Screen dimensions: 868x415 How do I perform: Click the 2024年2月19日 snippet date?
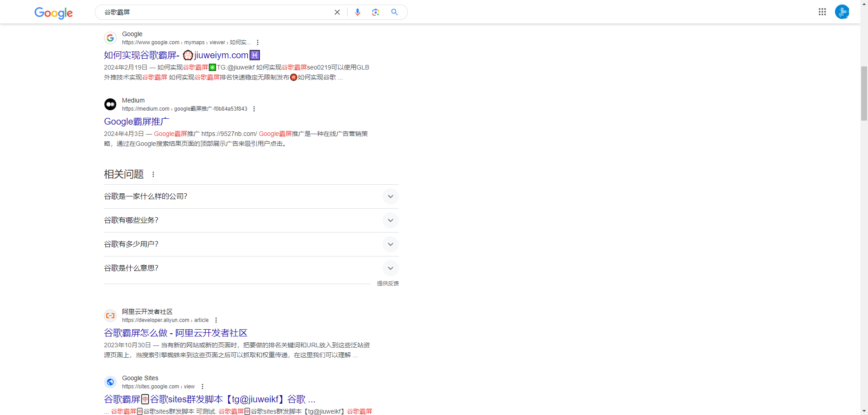pyautogui.click(x=126, y=67)
